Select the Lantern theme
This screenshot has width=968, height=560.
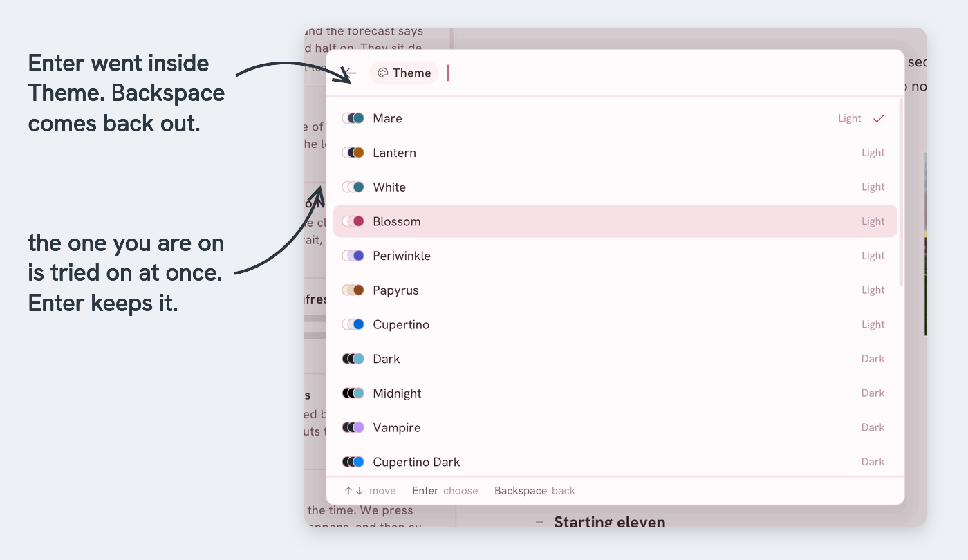click(x=615, y=153)
